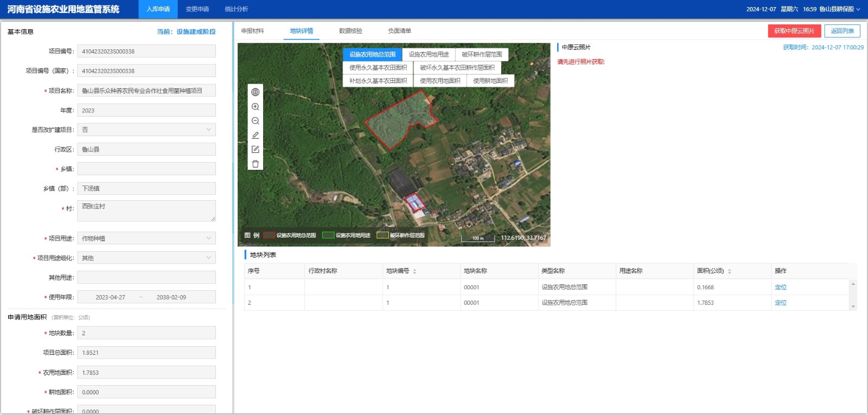The image size is (868, 415).
Task: Click the empty 其他用途 input field
Action: (x=146, y=277)
